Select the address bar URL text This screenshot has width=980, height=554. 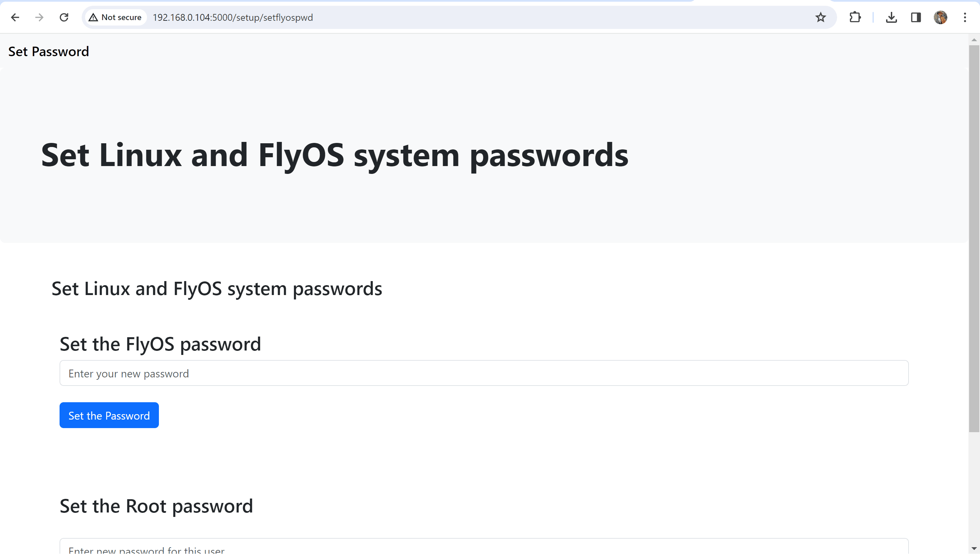point(232,17)
